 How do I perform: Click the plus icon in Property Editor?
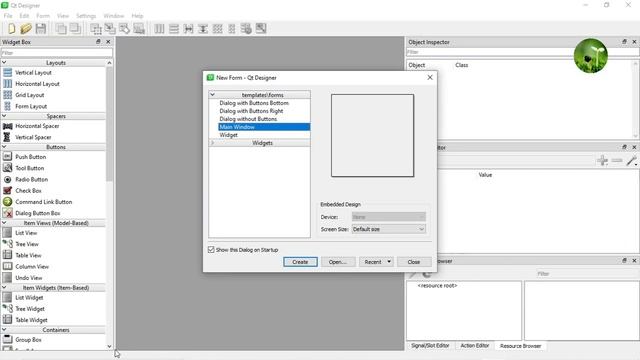pos(602,160)
